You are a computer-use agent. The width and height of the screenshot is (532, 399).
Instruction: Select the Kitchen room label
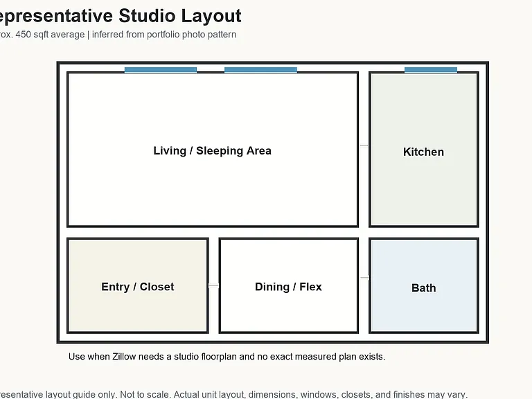pyautogui.click(x=423, y=152)
